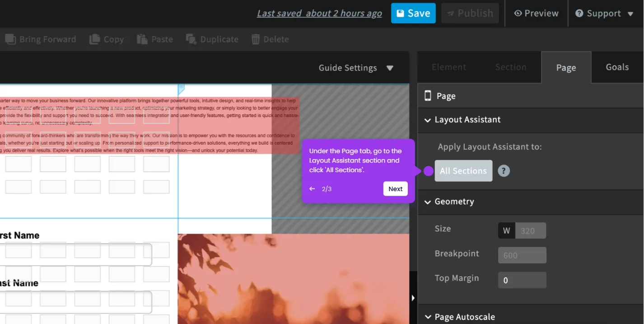
Task: Click the Last Name label on canvas
Action: click(19, 283)
